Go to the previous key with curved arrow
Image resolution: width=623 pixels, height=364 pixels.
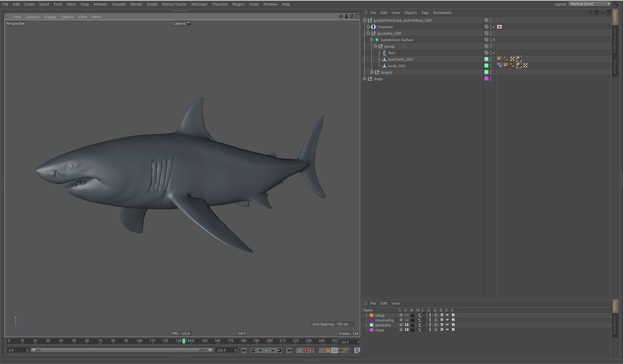253,350
